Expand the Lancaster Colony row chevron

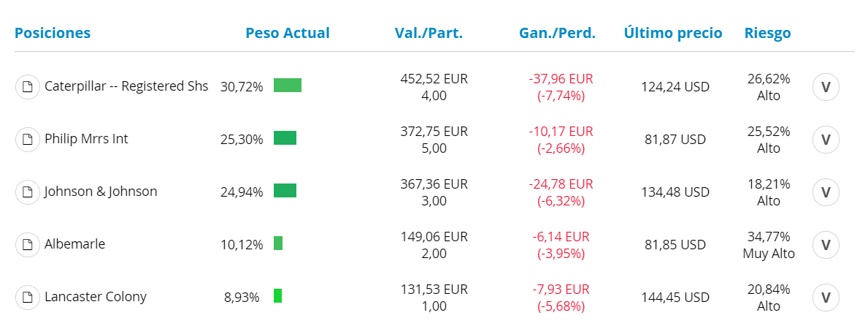tap(826, 298)
